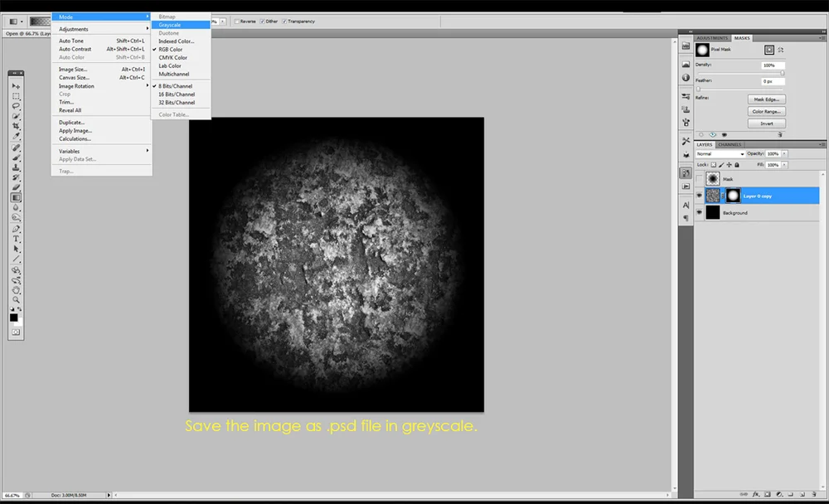829x504 pixels.
Task: Open the Normal blend mode dropdown
Action: [720, 154]
